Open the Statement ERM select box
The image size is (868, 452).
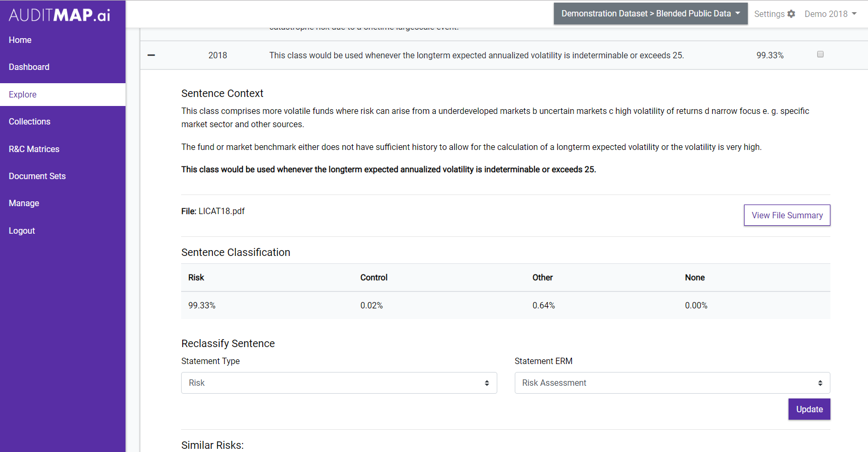coord(672,383)
